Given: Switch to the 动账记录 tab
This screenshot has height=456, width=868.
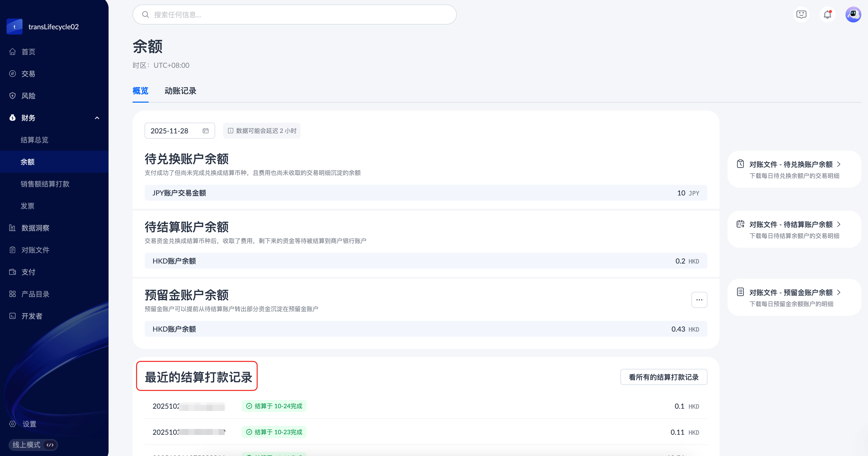Looking at the screenshot, I should pyautogui.click(x=180, y=91).
